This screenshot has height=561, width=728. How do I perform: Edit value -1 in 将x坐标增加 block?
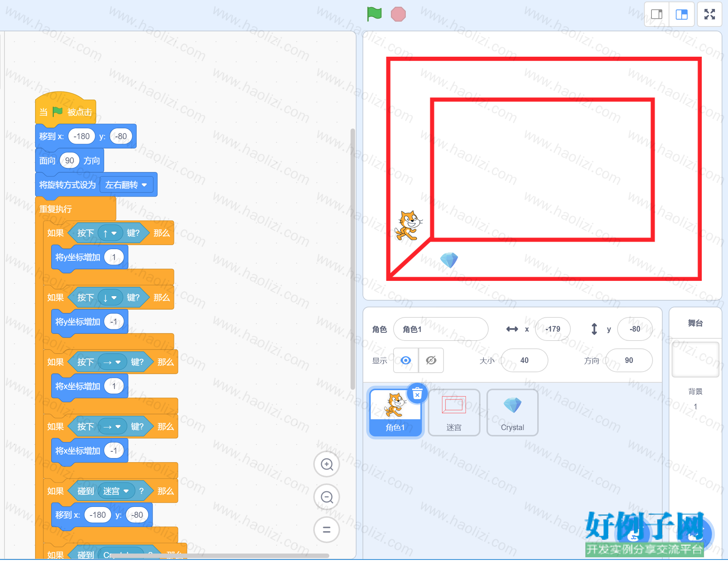click(x=114, y=451)
